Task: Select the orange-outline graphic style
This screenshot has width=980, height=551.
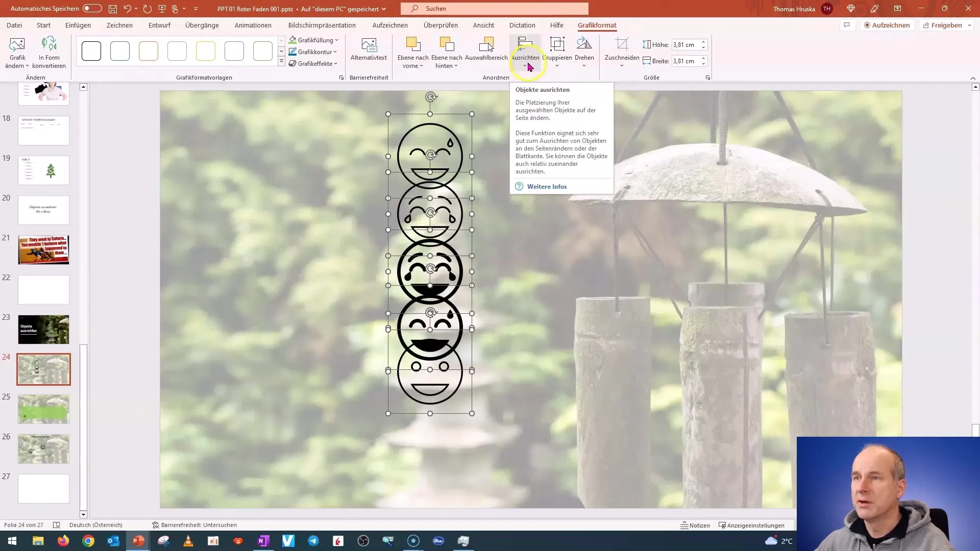Action: coord(149,51)
